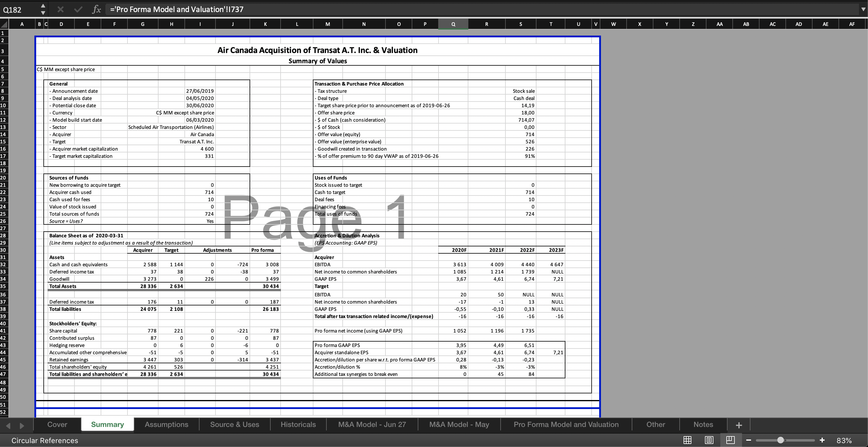Open the Source & Uses tab

(234, 424)
